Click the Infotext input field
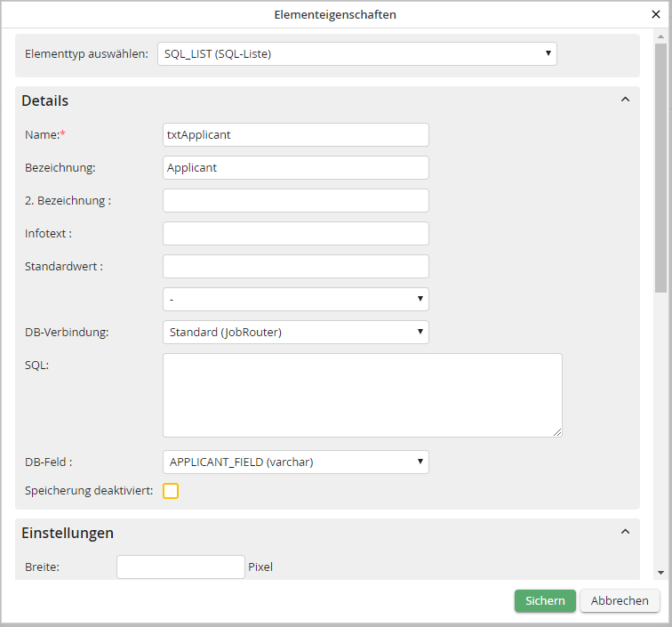 (x=295, y=234)
